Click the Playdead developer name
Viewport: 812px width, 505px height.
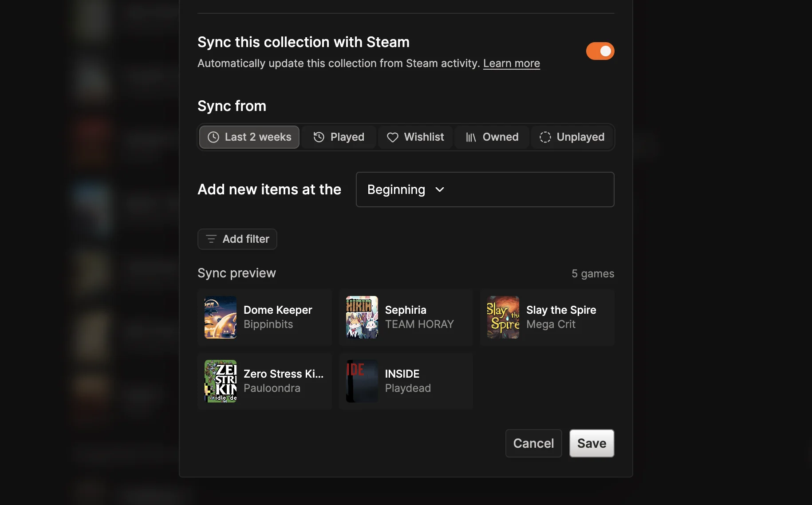408,388
